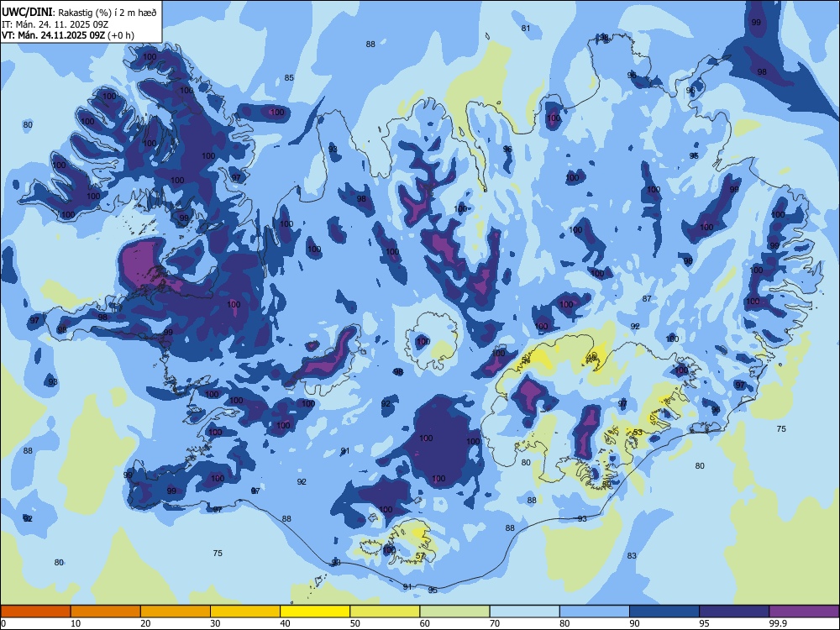Click the 'VT: Mán. 24.11.2025 09Z' line
840x630 pixels.
[53, 35]
